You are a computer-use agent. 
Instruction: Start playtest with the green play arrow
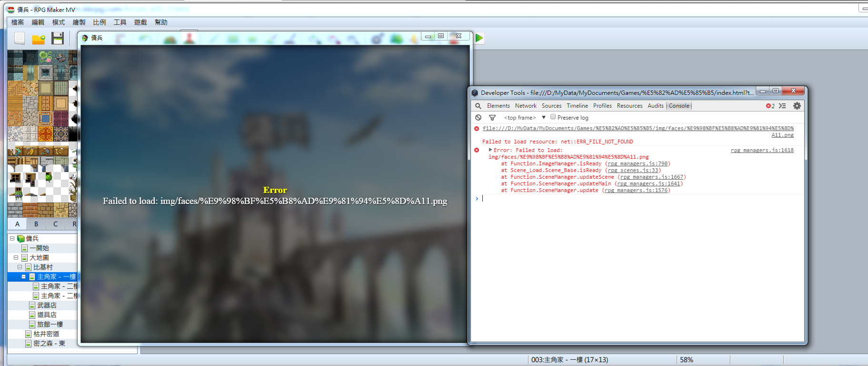coord(479,38)
